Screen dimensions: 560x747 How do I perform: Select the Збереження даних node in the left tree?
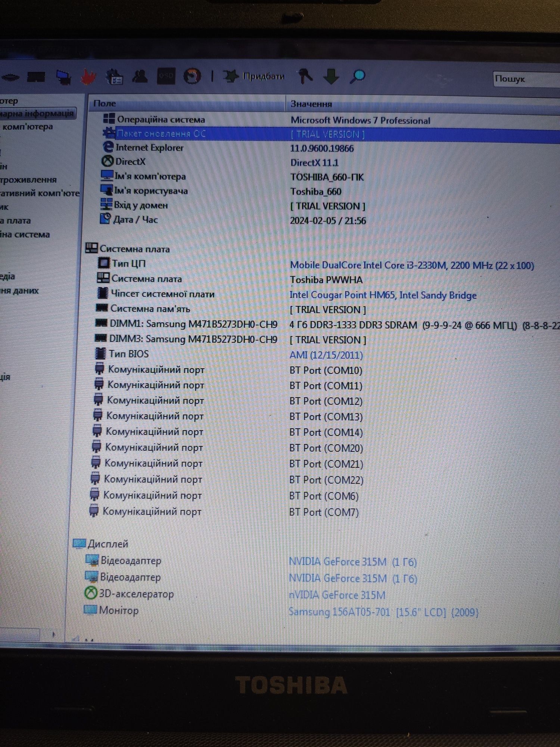point(19,291)
